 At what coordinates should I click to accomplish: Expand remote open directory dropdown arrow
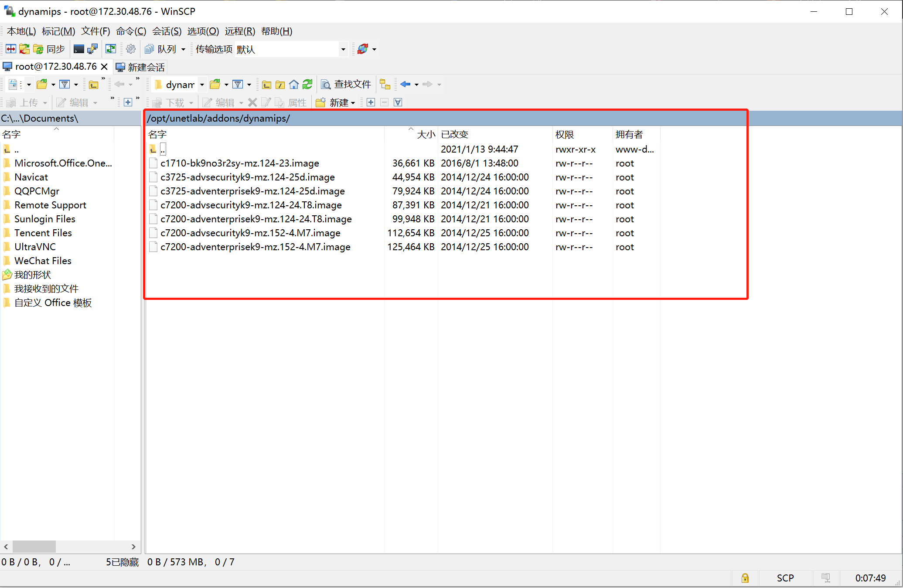point(226,85)
